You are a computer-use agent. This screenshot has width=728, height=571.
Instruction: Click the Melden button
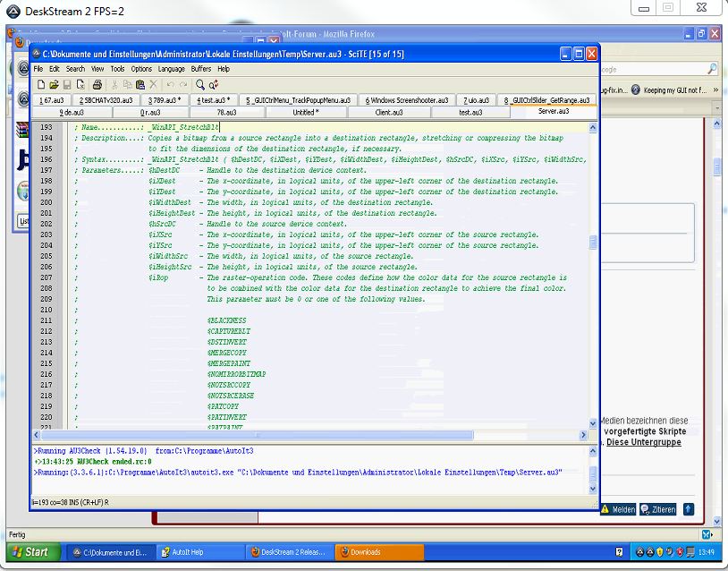pos(617,509)
